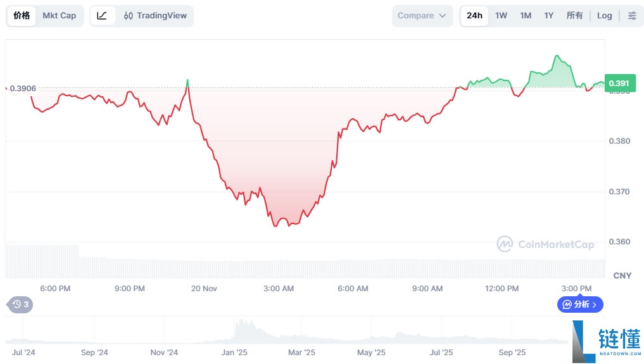This screenshot has width=644, height=364.
Task: Switch to Mkt Cap view
Action: point(59,16)
